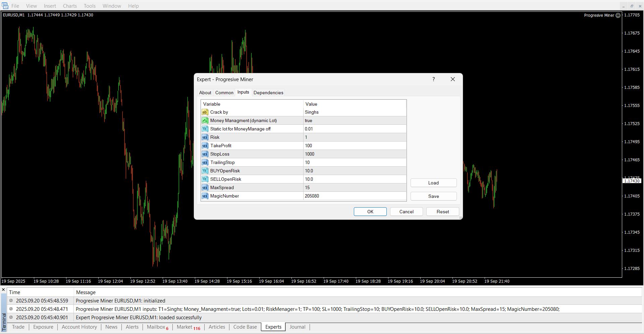Open the Mailbox terminal tab

coord(156,327)
